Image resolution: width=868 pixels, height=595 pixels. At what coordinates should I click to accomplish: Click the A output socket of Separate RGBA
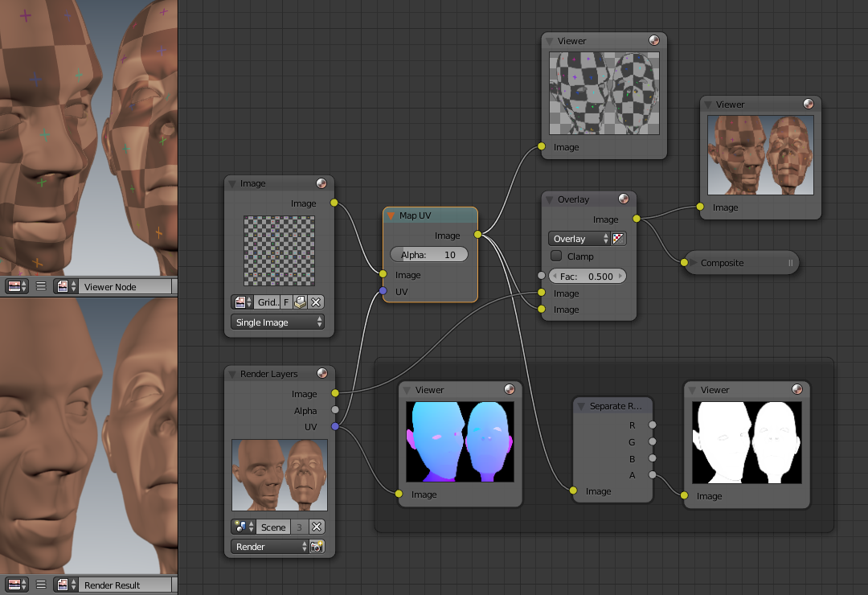[x=653, y=474]
